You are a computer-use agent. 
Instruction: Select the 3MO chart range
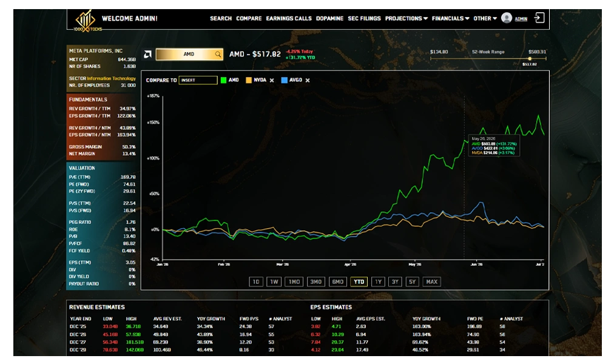(315, 282)
